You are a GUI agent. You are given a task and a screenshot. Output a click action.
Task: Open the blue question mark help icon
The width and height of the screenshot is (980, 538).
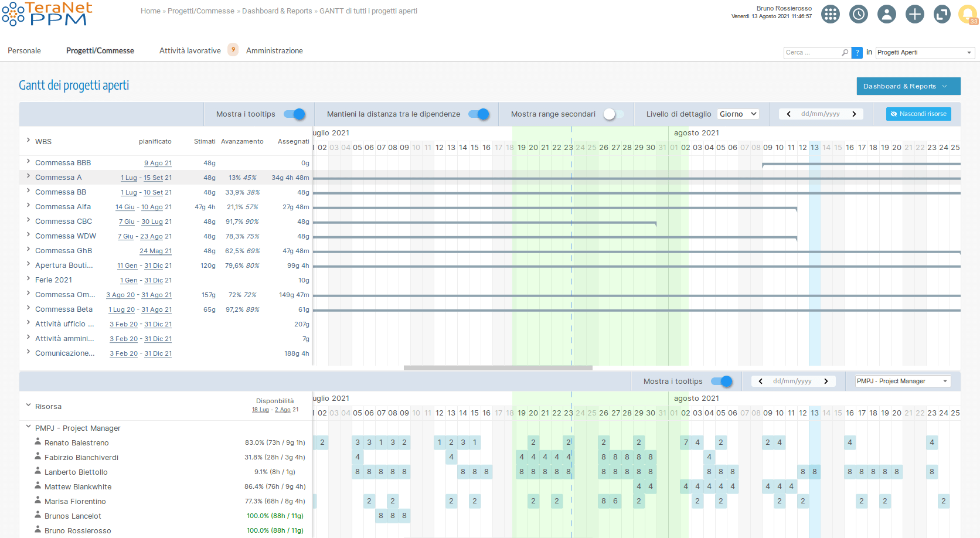(856, 52)
